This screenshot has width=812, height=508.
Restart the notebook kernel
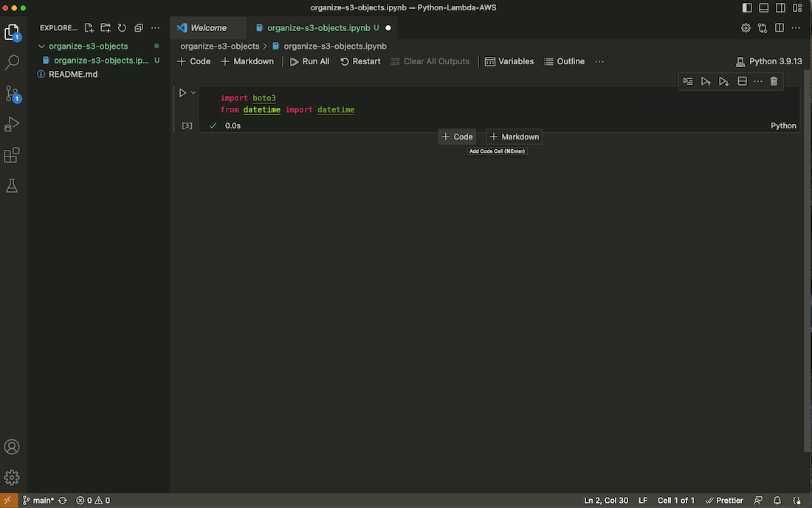[360, 61]
